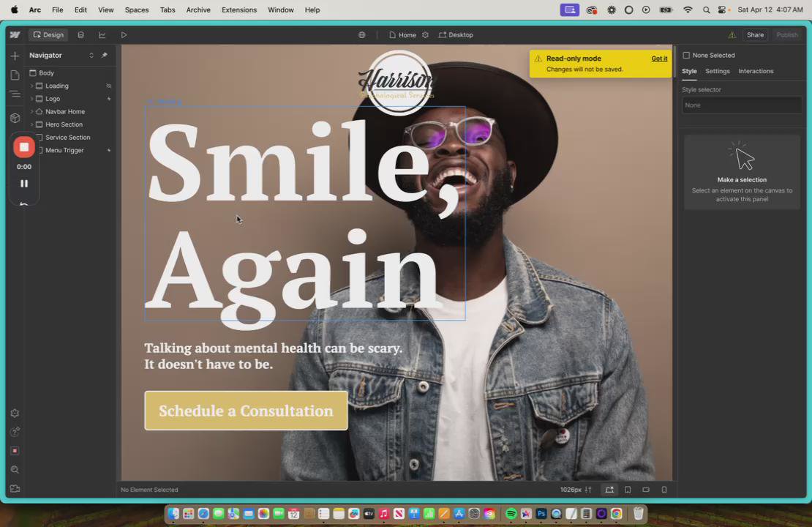Open the search magnifier icon in left sidebar

click(x=15, y=469)
